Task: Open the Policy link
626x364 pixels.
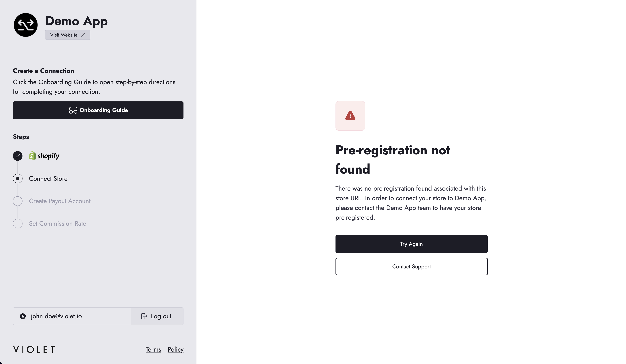Action: (175, 349)
